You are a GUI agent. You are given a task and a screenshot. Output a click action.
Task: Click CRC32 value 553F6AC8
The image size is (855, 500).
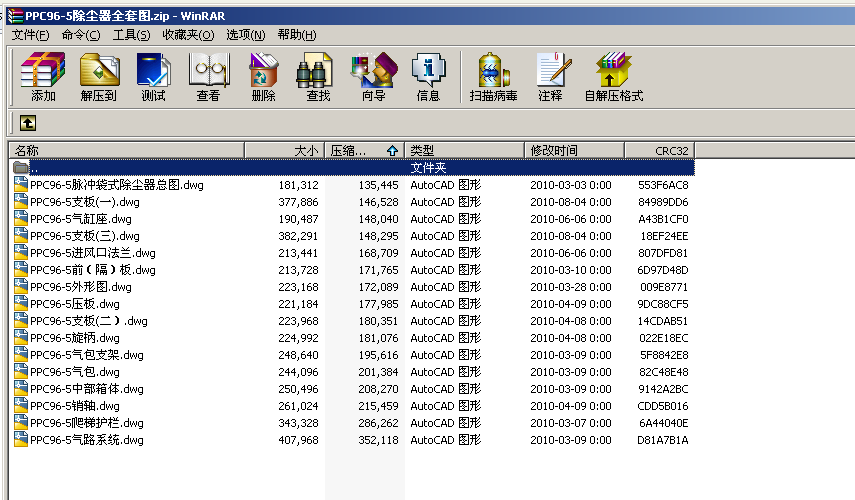[663, 185]
